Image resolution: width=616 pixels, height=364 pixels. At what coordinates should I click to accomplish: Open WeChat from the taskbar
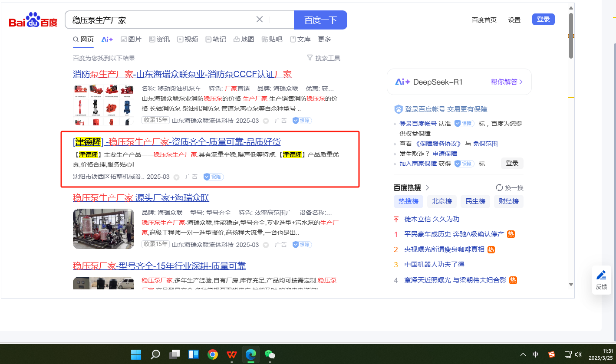(x=270, y=354)
